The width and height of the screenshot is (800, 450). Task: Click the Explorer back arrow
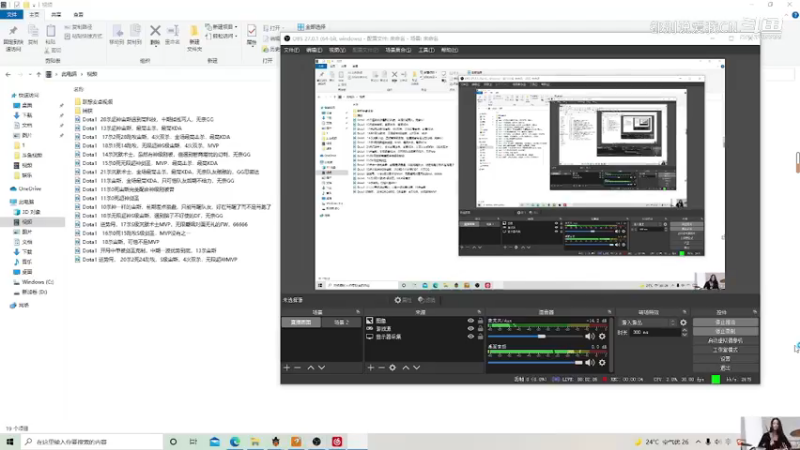pos(8,74)
